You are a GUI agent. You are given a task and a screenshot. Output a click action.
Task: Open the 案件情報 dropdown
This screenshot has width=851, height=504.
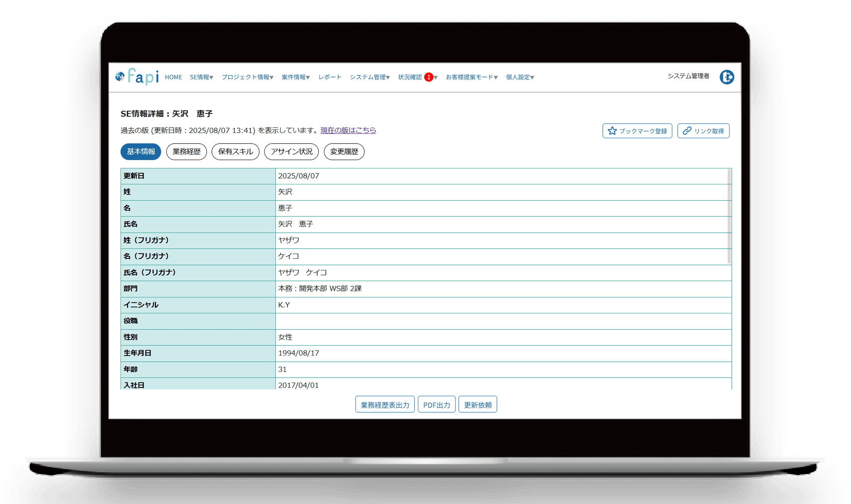295,77
